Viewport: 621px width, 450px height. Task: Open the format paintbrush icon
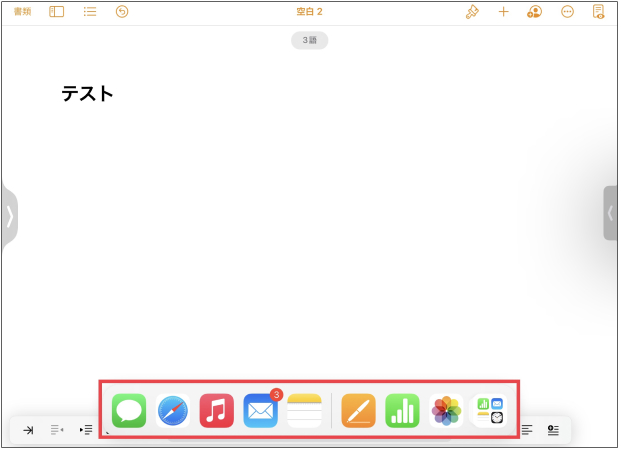(x=472, y=11)
